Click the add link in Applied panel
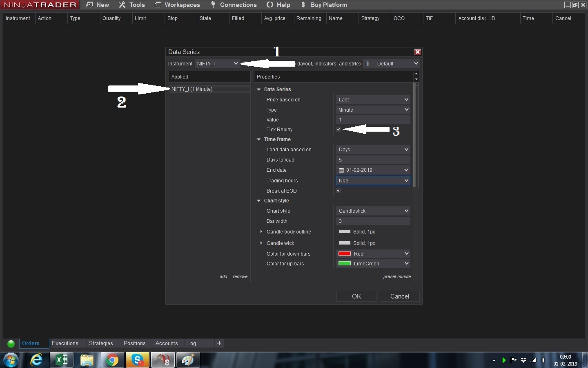 223,277
